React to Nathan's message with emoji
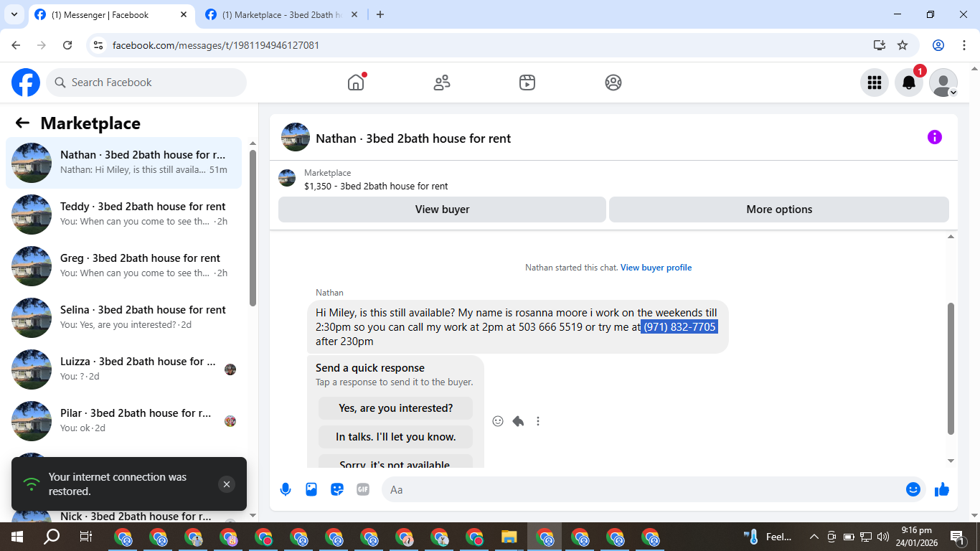 (x=498, y=421)
